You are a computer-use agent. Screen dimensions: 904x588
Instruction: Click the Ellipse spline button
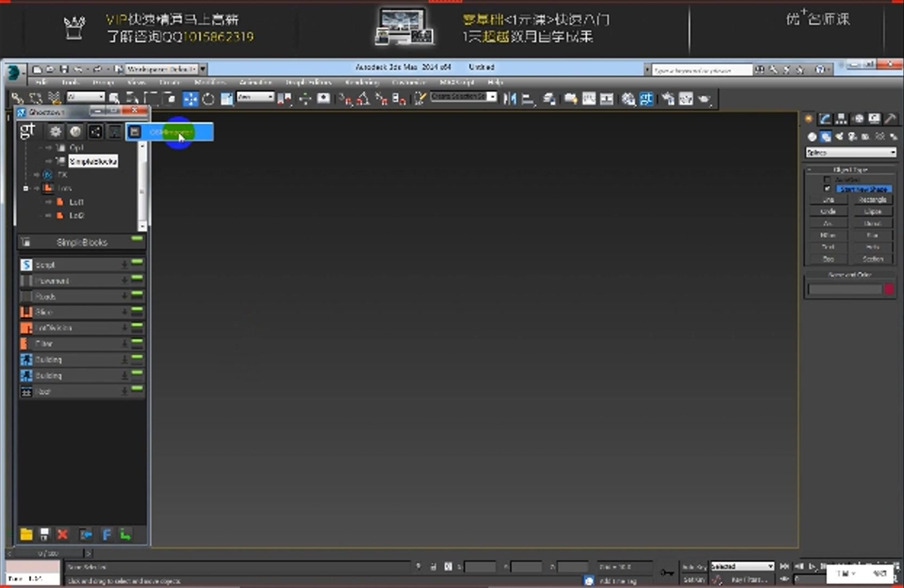tap(872, 211)
